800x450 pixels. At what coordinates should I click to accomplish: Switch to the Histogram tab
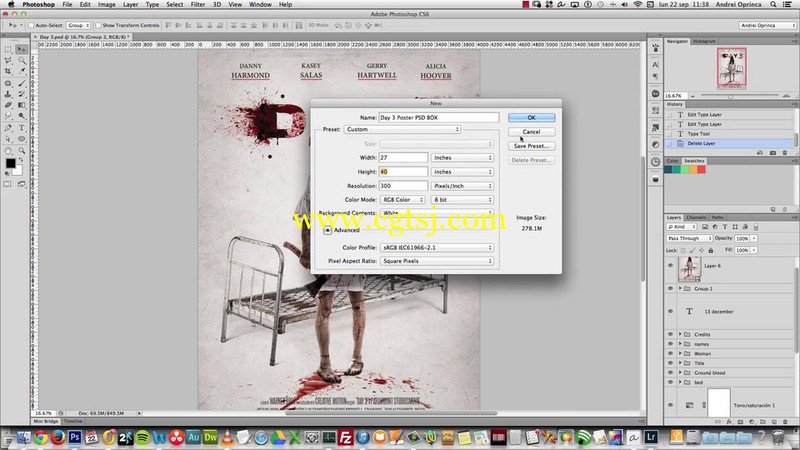click(x=704, y=41)
